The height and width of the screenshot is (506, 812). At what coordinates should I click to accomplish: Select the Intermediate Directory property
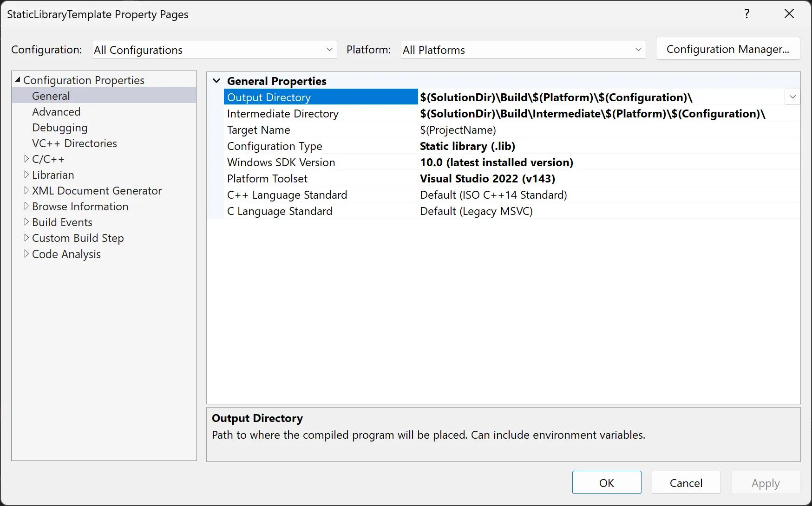point(283,114)
